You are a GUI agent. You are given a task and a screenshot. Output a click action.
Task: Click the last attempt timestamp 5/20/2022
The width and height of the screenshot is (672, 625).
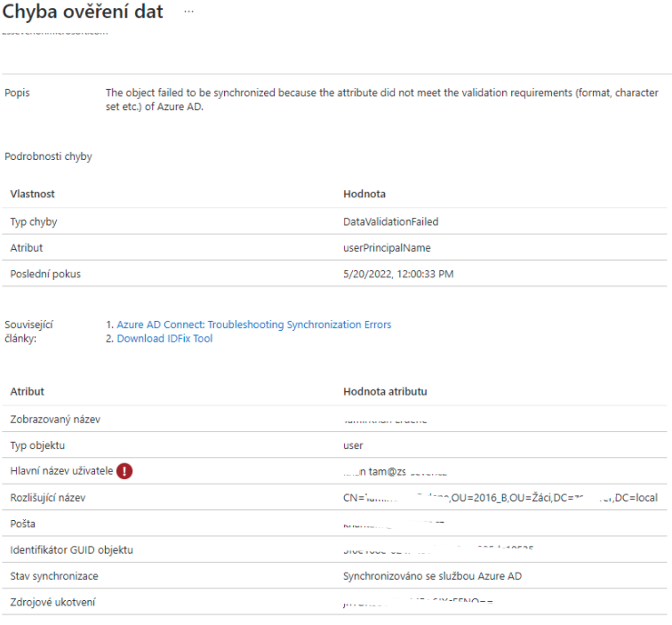point(398,274)
